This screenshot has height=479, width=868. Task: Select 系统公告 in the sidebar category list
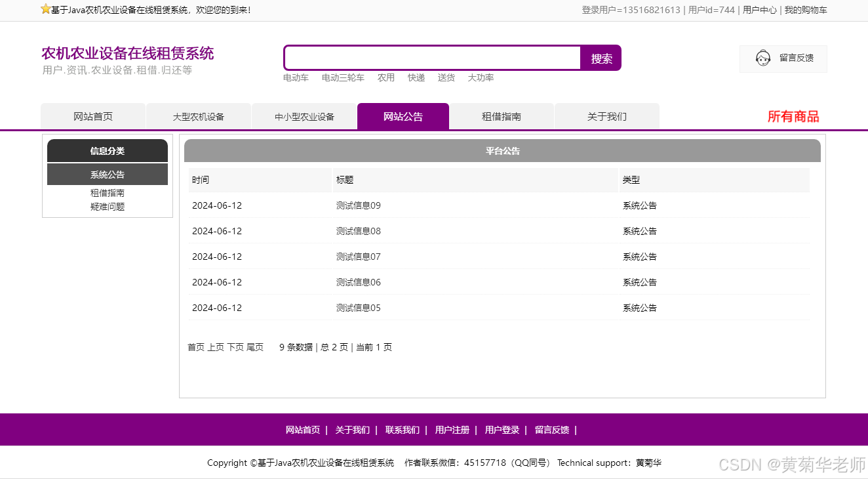coord(107,175)
